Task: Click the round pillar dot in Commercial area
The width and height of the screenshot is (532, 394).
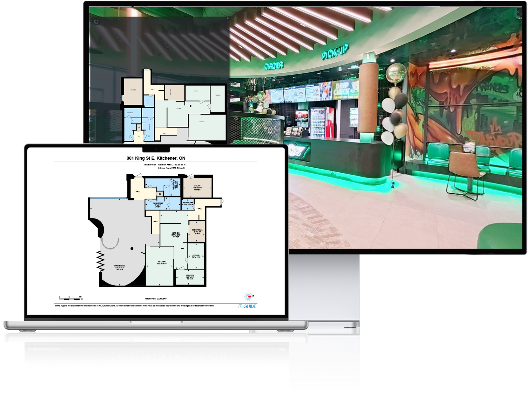Action: tap(132, 249)
